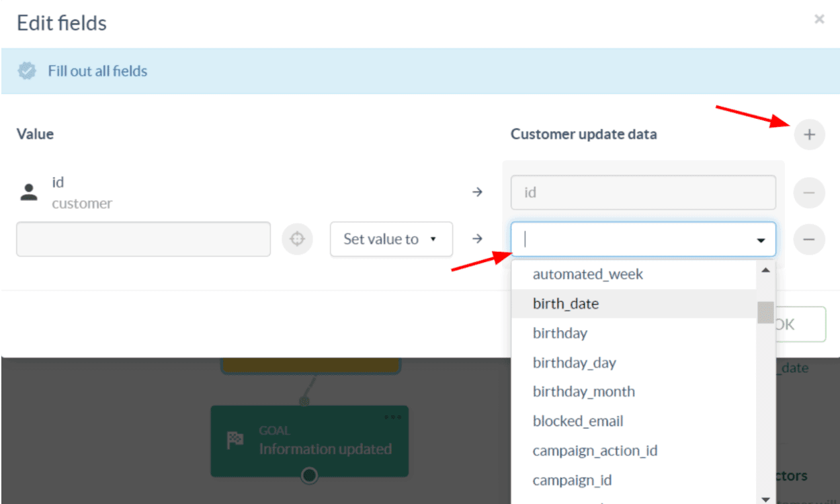Remove the second empty field row

point(809,239)
